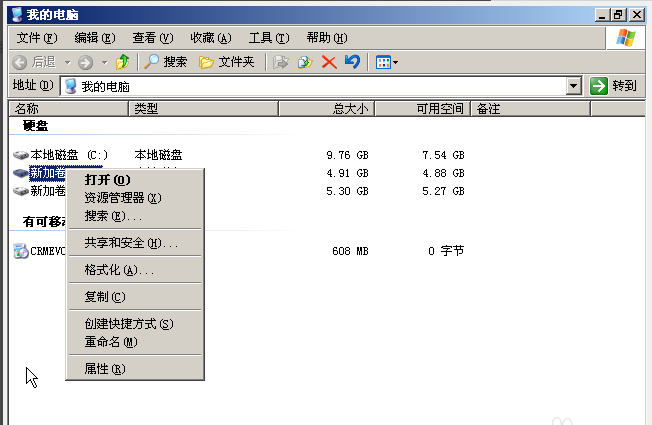
Task: Open the 查看 (View) menu
Action: (152, 38)
